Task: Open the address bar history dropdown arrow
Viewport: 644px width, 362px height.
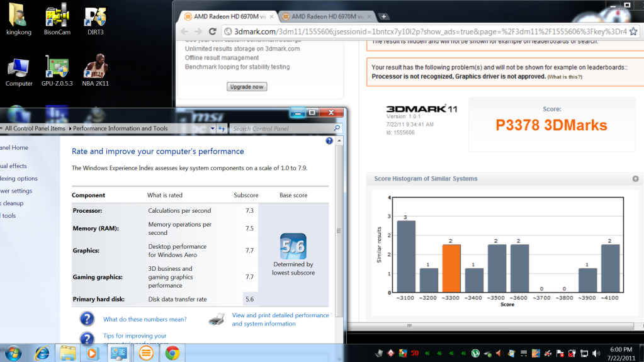Action: pyautogui.click(x=212, y=128)
